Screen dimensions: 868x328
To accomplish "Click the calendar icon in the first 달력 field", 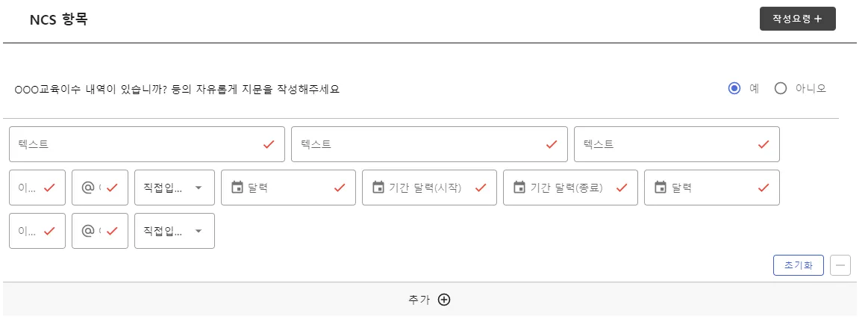I will click(237, 188).
